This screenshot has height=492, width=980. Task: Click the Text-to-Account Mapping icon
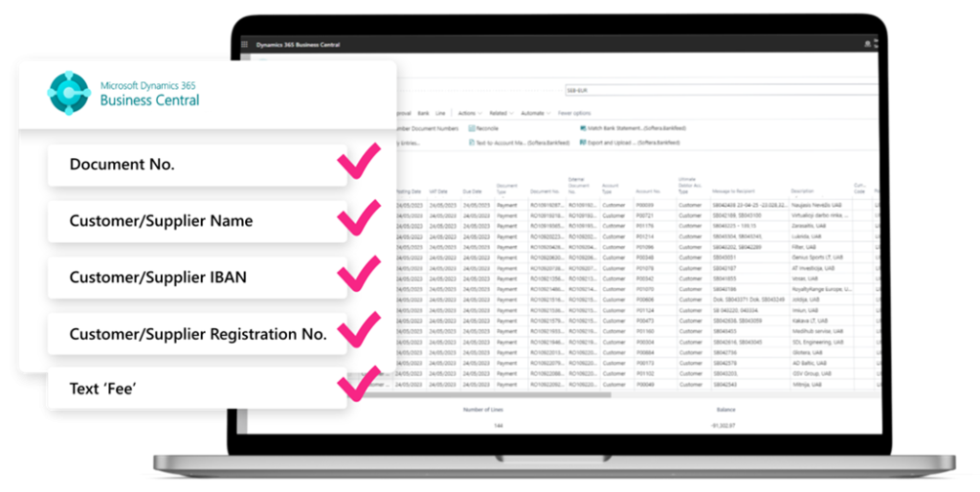coord(472,143)
